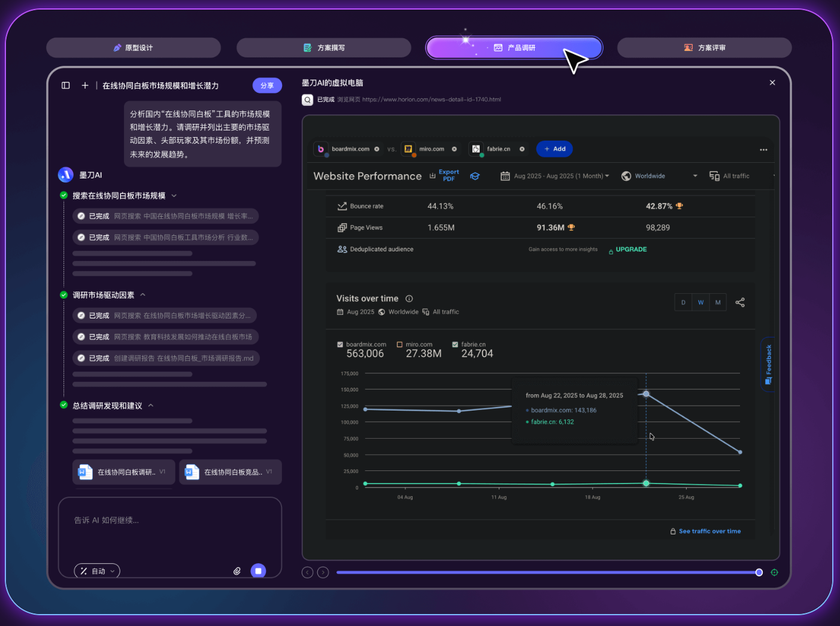Click the 分享 share button
840x626 pixels.
(267, 86)
